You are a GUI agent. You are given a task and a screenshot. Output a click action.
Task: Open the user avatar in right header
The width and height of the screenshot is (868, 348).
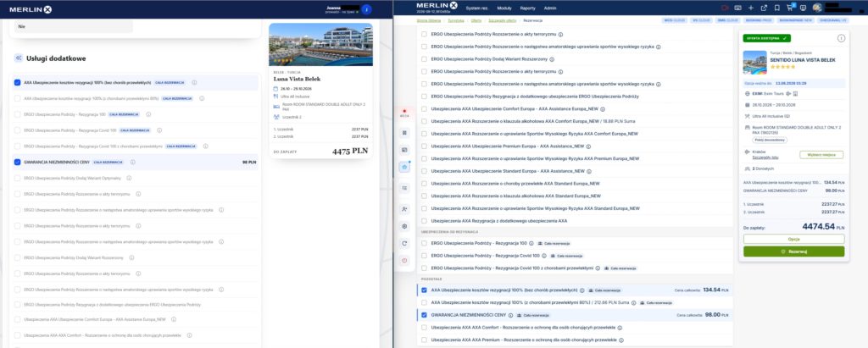pyautogui.click(x=816, y=8)
